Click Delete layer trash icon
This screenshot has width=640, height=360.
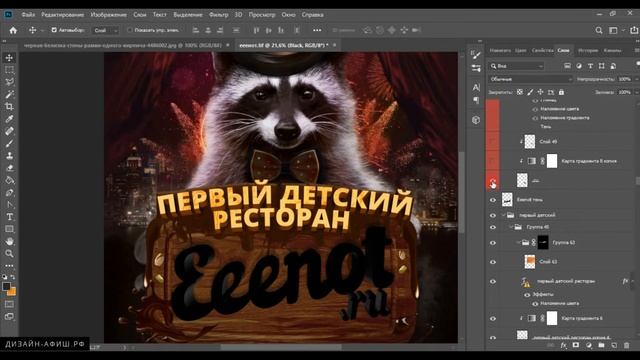[x=627, y=345]
